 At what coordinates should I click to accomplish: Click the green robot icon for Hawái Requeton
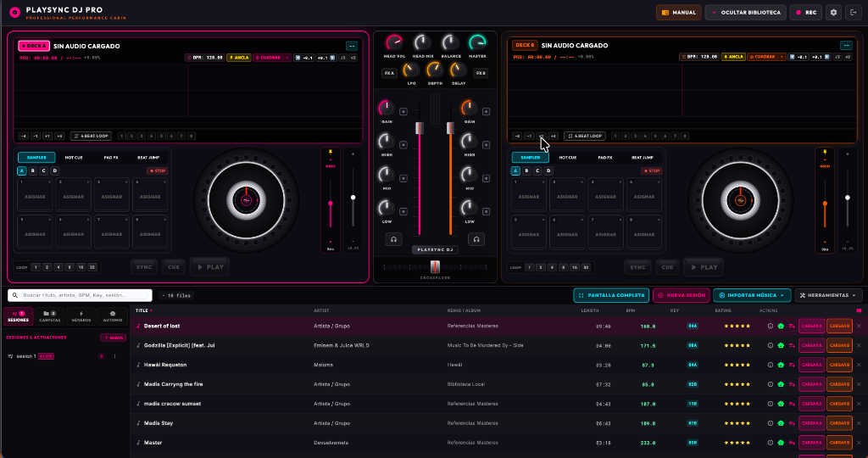[781, 365]
